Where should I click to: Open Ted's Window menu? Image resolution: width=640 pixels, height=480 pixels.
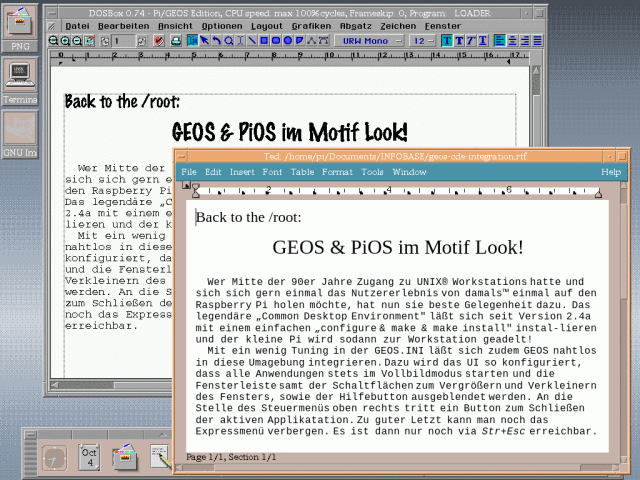pos(409,172)
